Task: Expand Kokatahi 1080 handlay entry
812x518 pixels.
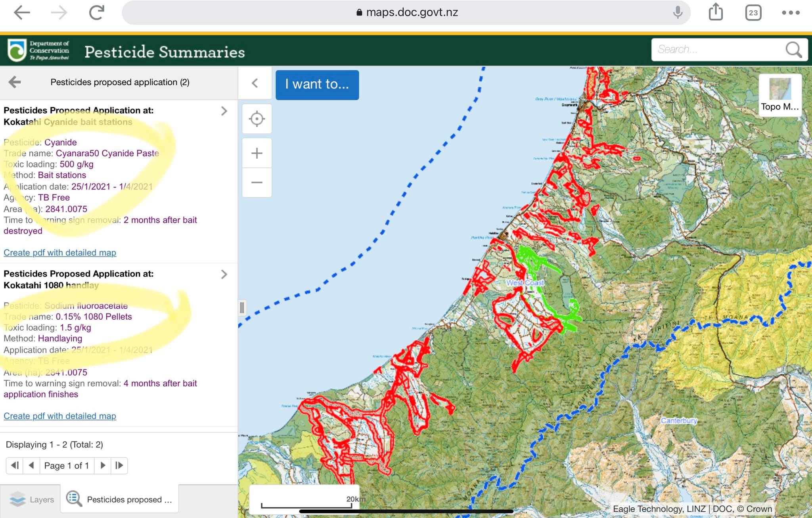Action: 224,274
